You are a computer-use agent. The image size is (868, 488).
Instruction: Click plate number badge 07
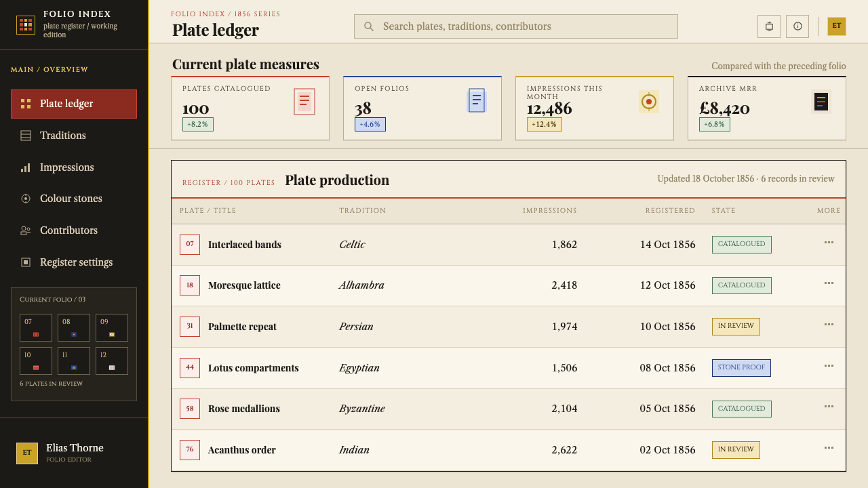(x=190, y=245)
